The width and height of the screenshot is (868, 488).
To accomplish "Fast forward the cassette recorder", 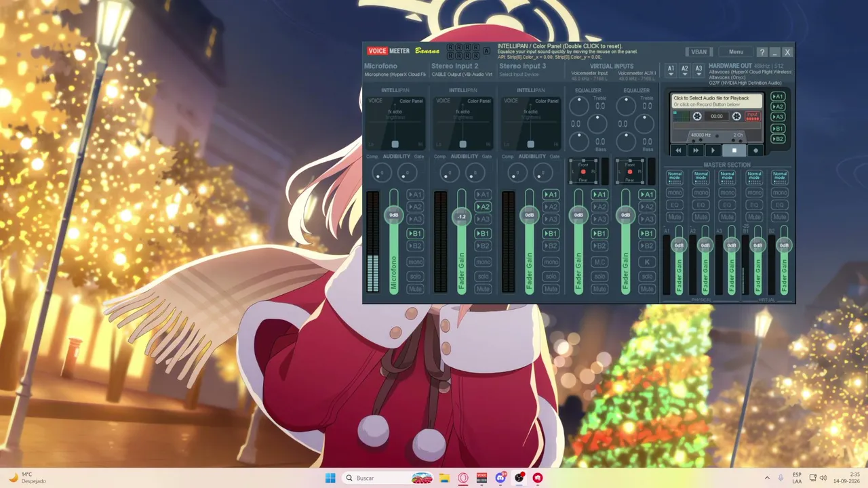I will click(695, 150).
